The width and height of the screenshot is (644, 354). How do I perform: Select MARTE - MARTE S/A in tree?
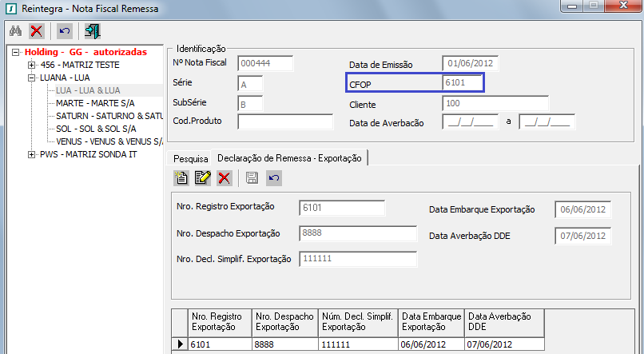coord(95,103)
